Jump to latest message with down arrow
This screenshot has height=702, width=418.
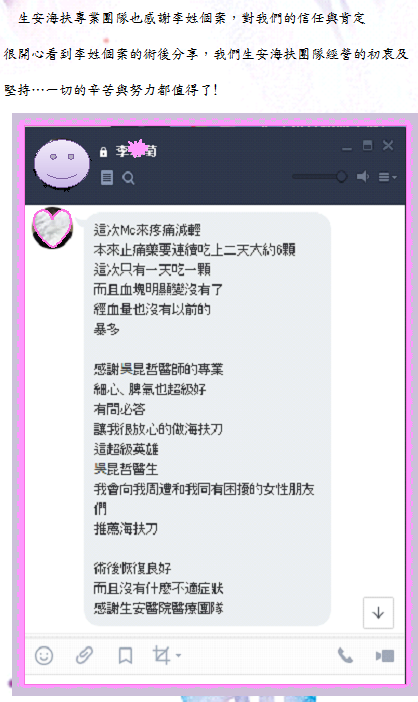click(x=378, y=613)
